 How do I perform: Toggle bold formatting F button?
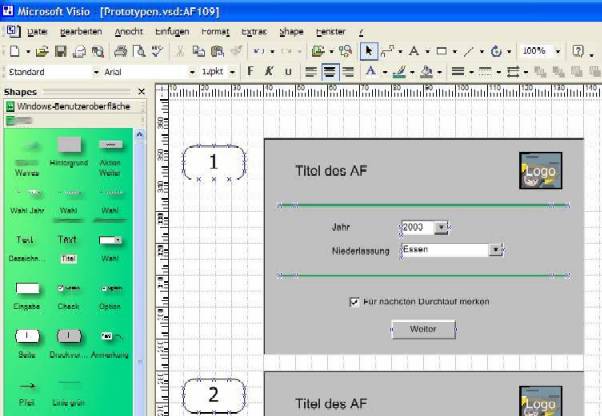click(250, 71)
